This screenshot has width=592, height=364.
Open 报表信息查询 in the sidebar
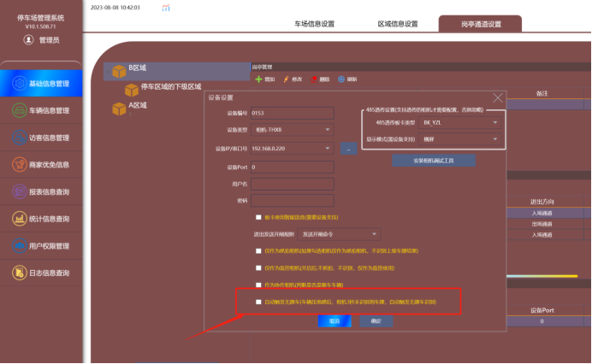(x=41, y=191)
